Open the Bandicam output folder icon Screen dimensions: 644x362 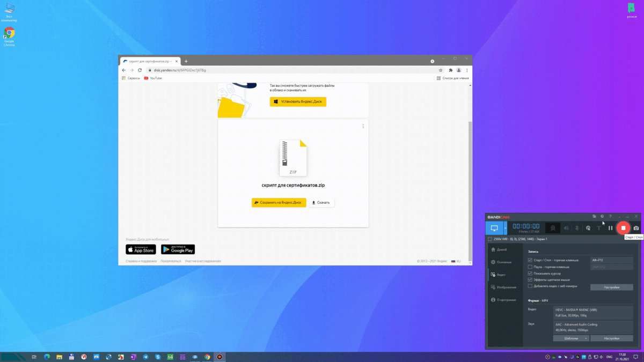point(594,217)
